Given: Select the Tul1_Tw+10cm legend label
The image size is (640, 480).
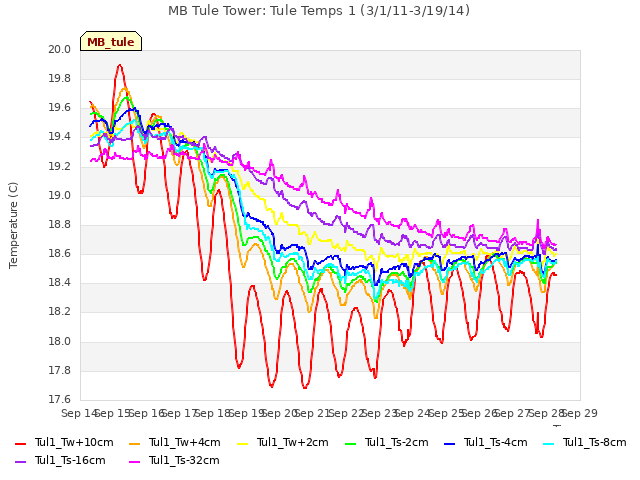Looking at the screenshot, I should (74, 442).
